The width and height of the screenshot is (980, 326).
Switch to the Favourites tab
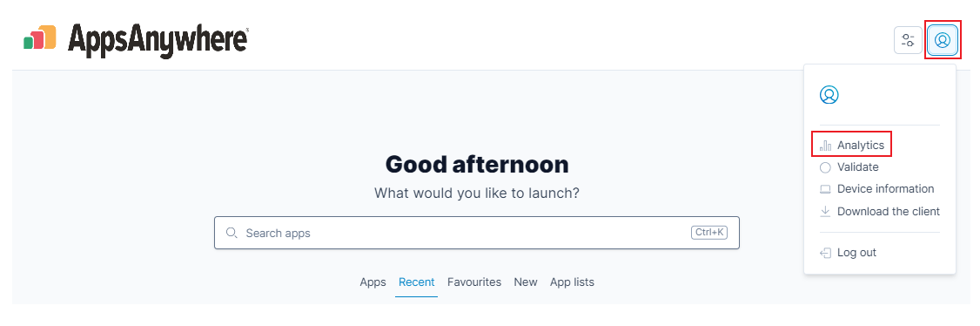click(474, 282)
